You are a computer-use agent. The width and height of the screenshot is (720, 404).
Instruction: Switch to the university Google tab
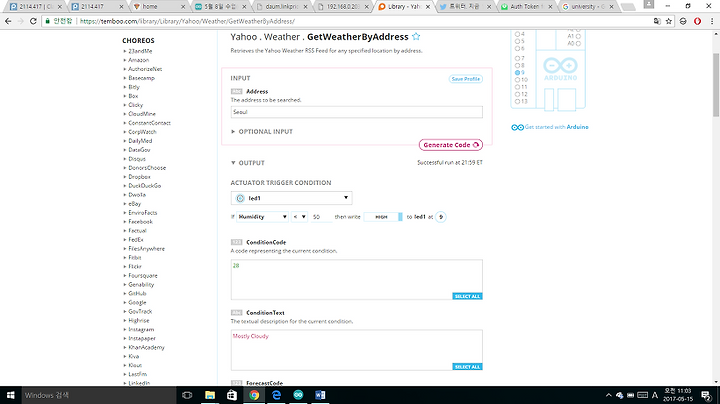click(588, 6)
